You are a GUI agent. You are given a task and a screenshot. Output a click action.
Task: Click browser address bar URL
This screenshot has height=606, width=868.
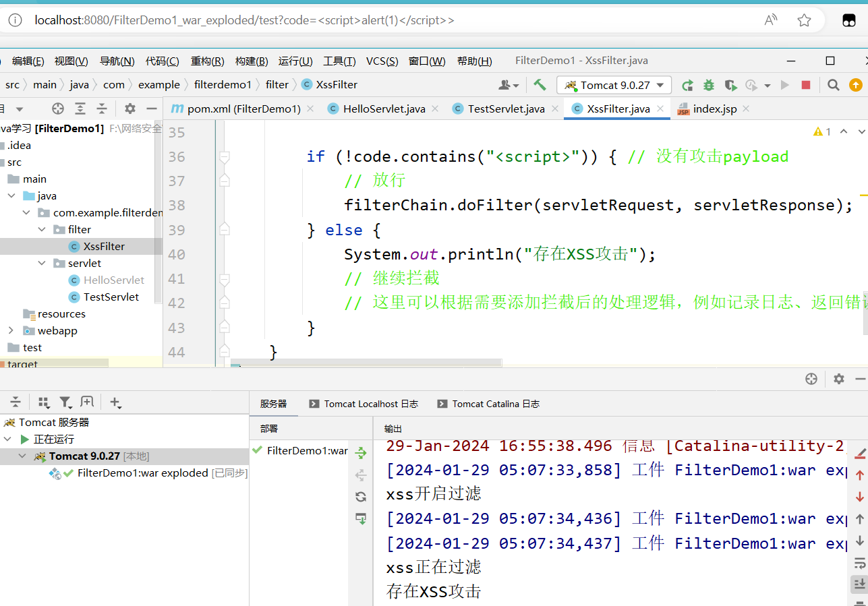244,20
